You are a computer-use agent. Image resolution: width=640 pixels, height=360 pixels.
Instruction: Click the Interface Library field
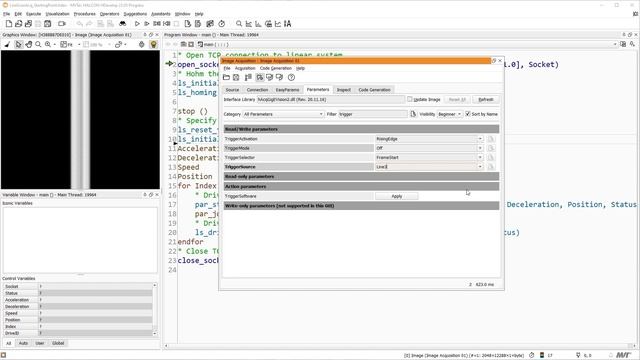coord(330,100)
